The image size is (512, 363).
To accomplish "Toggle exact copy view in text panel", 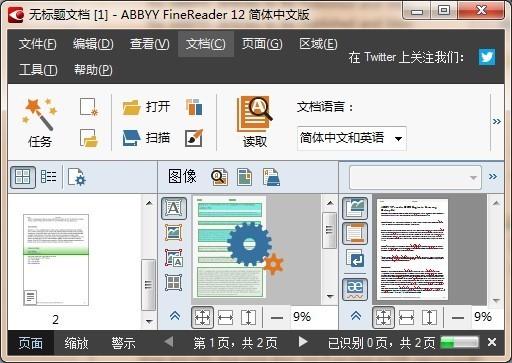I will [355, 208].
